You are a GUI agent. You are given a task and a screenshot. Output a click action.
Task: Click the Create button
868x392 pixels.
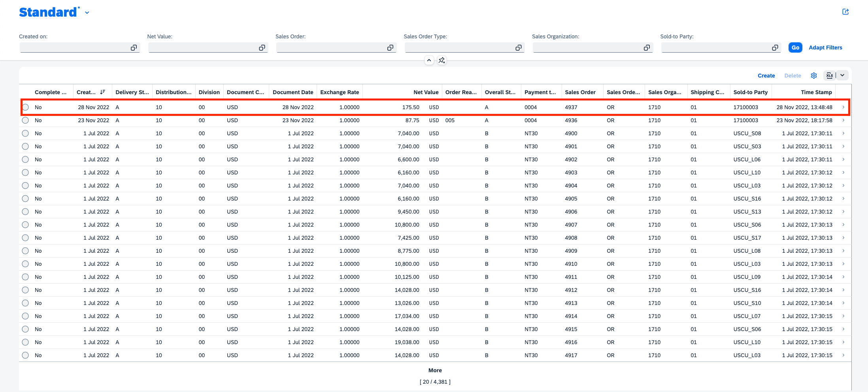tap(766, 76)
